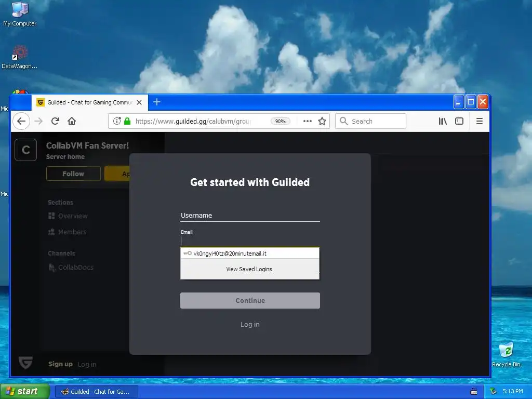The width and height of the screenshot is (532, 399).
Task: Click the Follow button
Action: click(x=73, y=174)
